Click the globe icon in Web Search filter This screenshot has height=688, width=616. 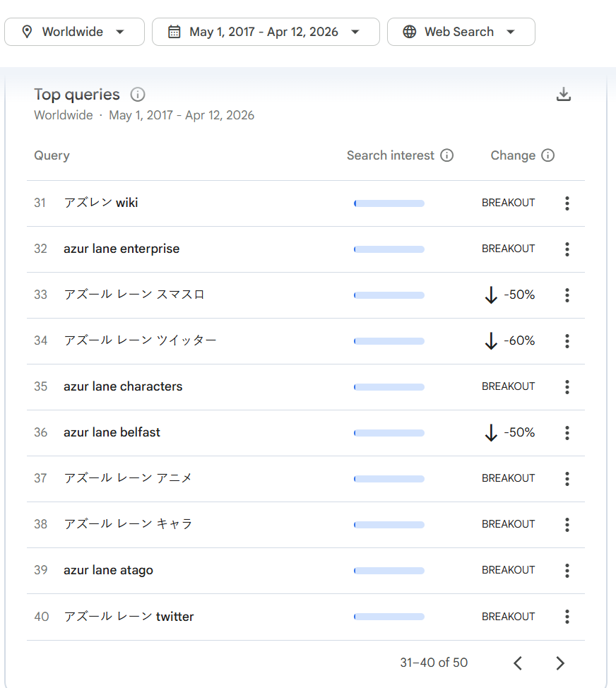(x=409, y=32)
